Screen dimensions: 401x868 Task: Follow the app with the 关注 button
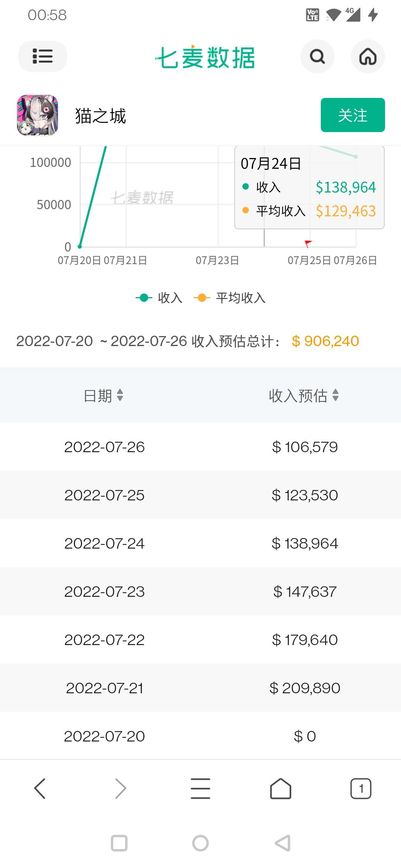[x=353, y=115]
